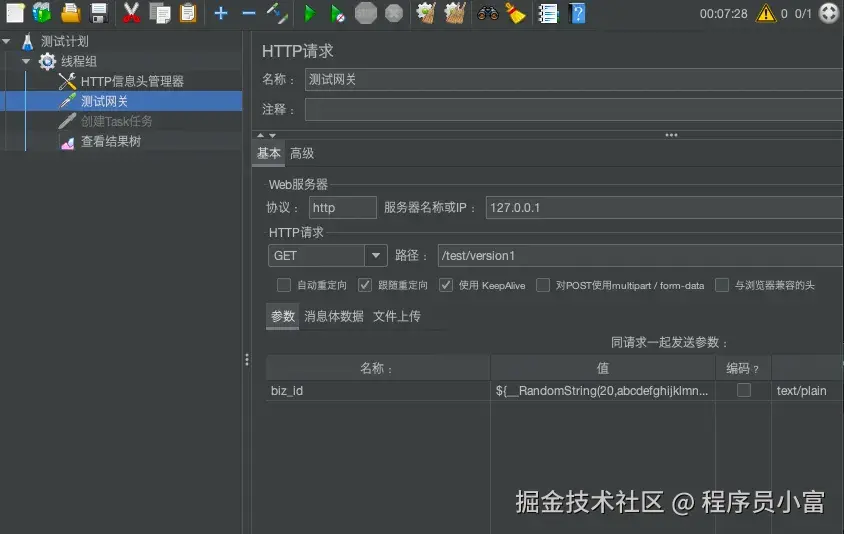Click the empty 注释 input field
844x534 pixels.
[x=574, y=109]
